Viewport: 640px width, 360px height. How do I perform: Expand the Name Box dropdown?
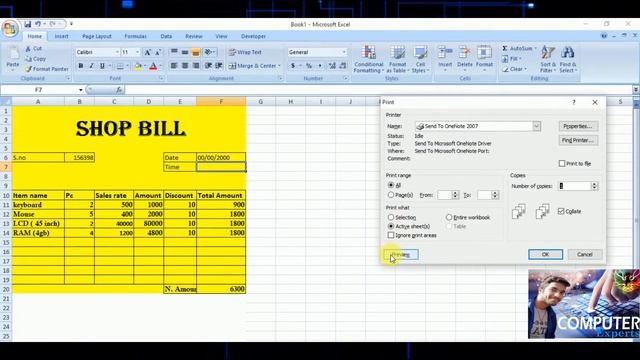tap(80, 90)
